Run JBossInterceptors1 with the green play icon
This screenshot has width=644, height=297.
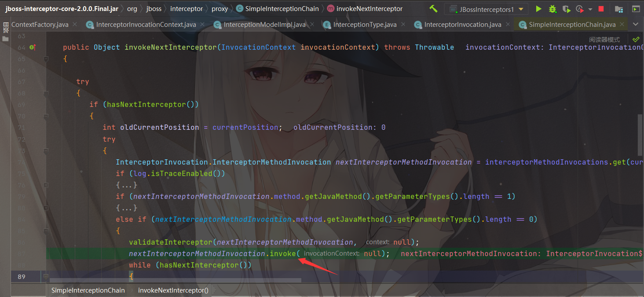point(538,9)
